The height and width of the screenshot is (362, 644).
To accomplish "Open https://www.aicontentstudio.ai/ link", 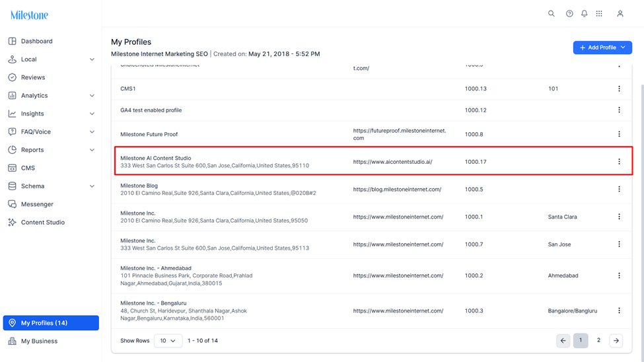I will (392, 162).
